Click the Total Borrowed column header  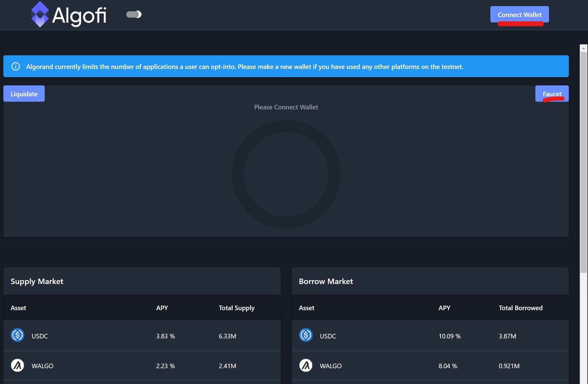pyautogui.click(x=520, y=308)
